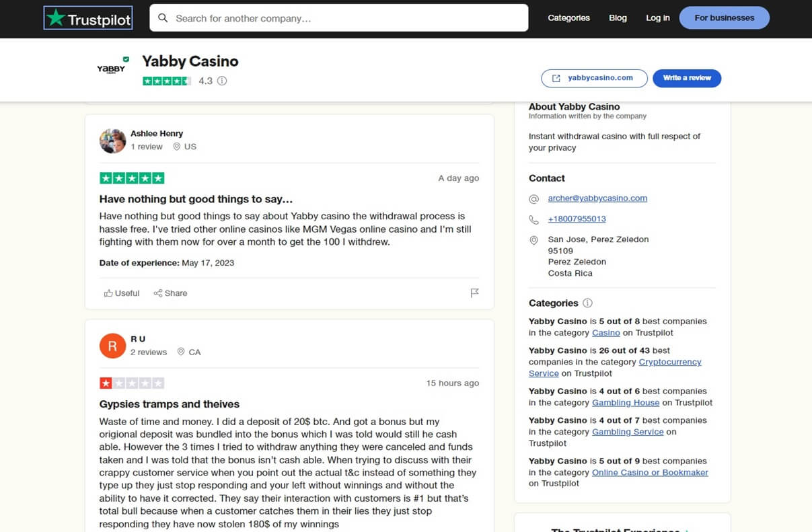Open the Gypsies tramps and theives review
Screen dimensions: 812x532
coord(170,404)
